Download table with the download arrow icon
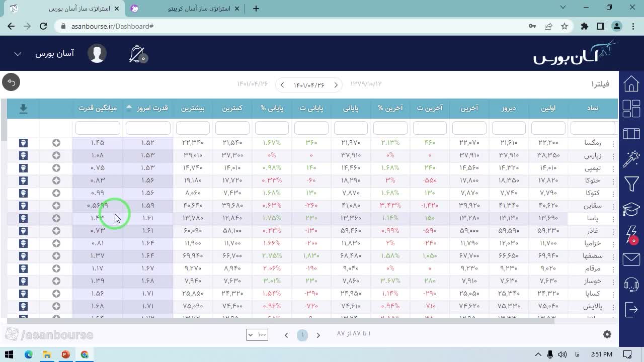Screen dimensions: 644x362 (x=23, y=108)
